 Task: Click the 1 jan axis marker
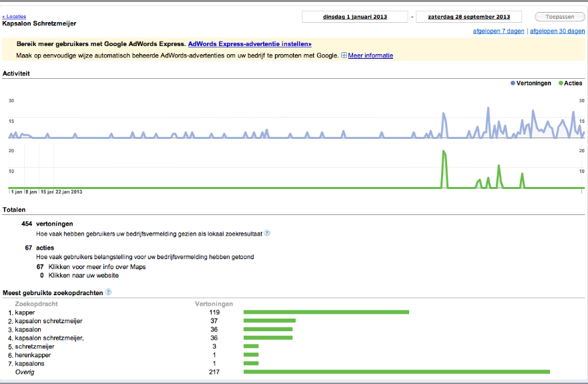coord(17,192)
